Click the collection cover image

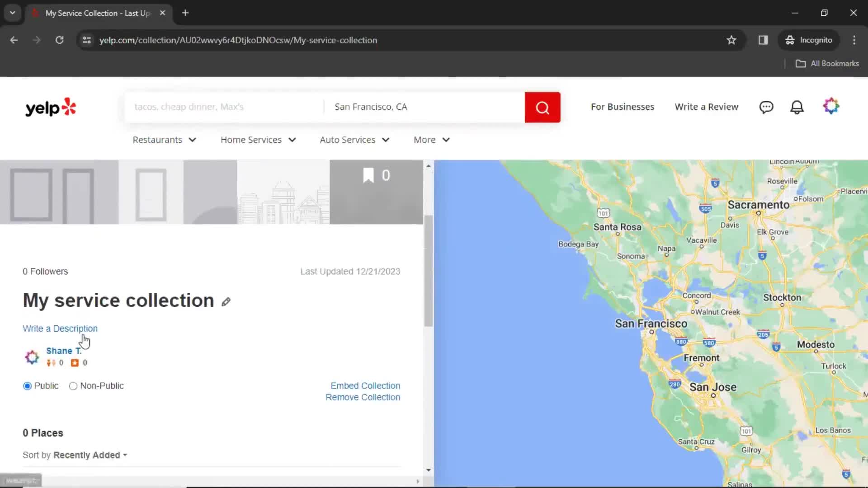[x=212, y=192]
